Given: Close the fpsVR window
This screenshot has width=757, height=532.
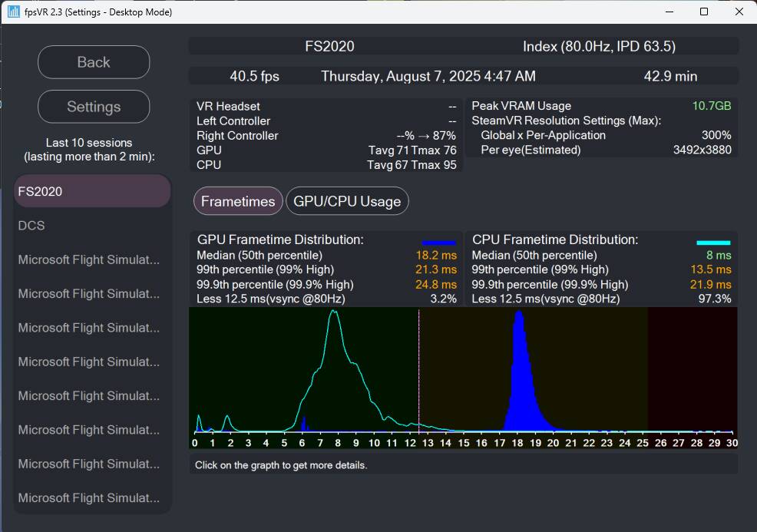Looking at the screenshot, I should tap(739, 12).
